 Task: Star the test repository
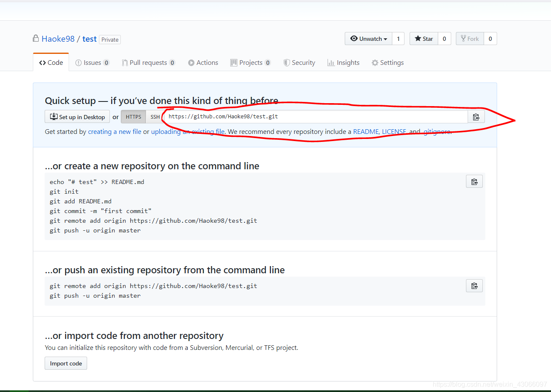pyautogui.click(x=424, y=39)
